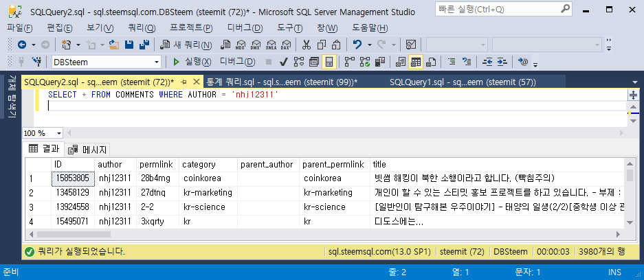Viewport: 644px width, 280px height.
Task: Switch to the SQLQuery1.sql tab
Action: pos(463,82)
